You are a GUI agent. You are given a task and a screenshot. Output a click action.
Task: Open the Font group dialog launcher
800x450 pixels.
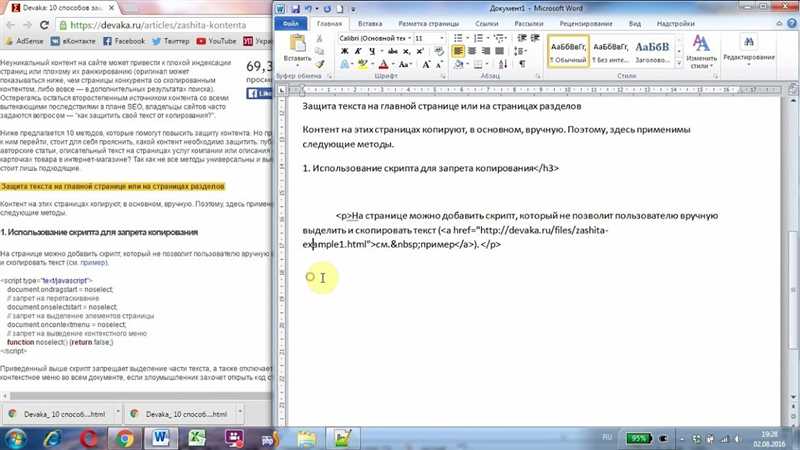[443, 76]
